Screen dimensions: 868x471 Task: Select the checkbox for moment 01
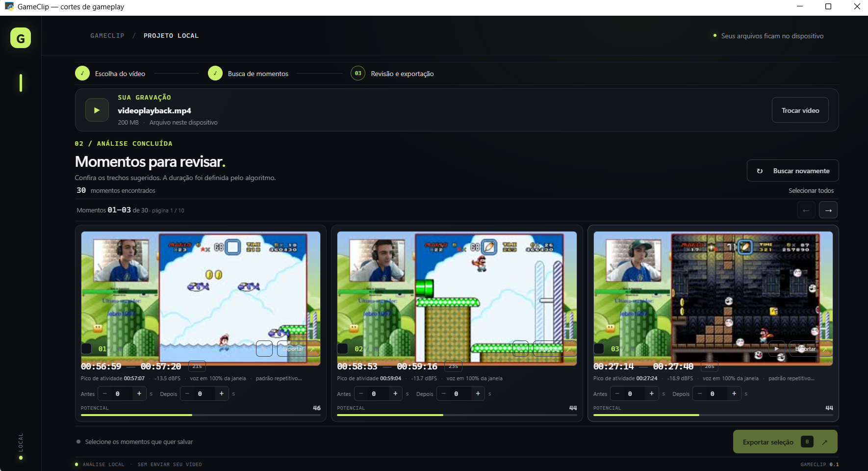pos(86,349)
